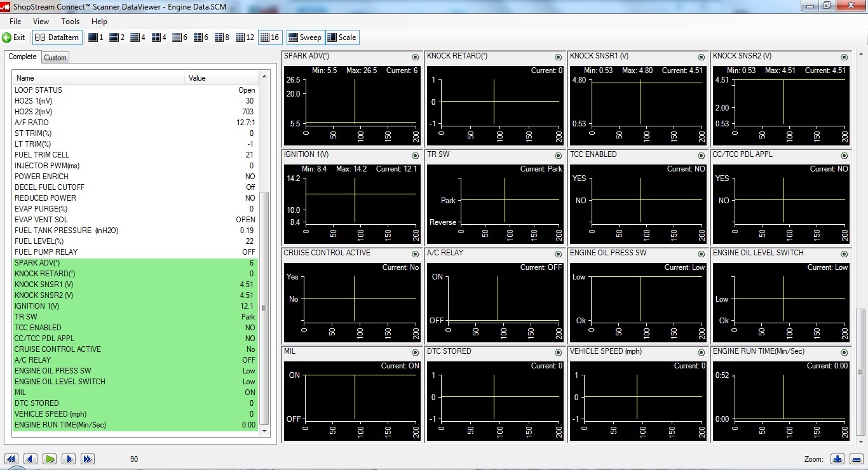Toggle TR SW graph option button

558,156
